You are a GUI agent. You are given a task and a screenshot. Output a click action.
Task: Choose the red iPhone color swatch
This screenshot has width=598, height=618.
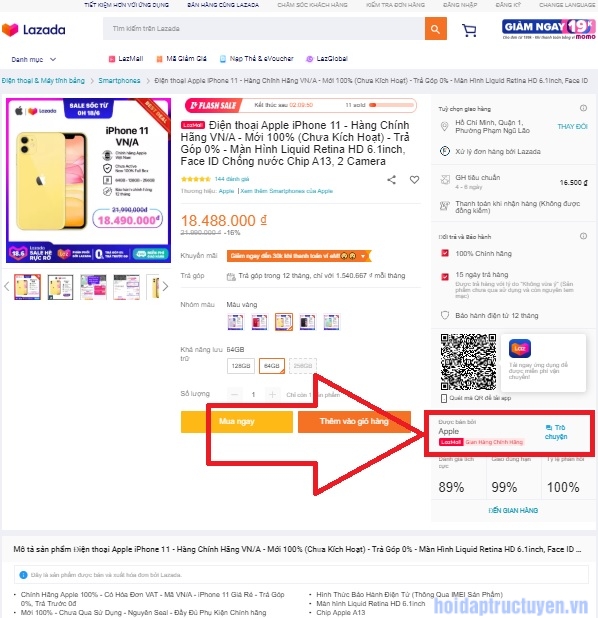click(260, 322)
